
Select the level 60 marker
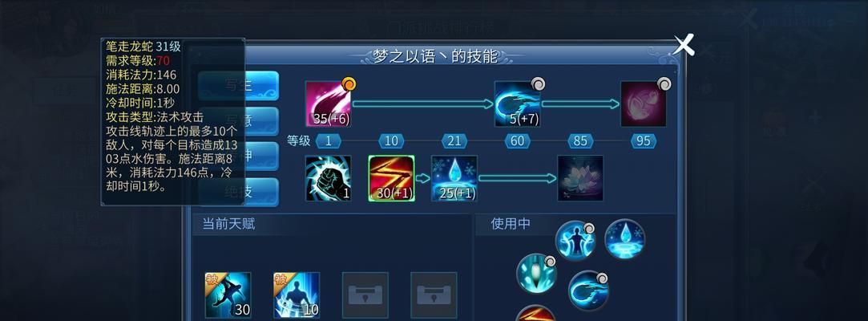pos(517,140)
